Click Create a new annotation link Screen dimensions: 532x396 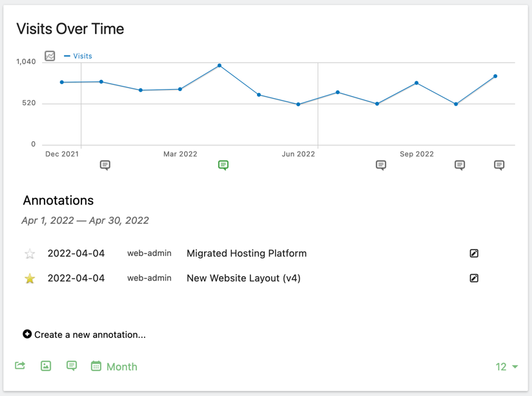click(x=84, y=335)
